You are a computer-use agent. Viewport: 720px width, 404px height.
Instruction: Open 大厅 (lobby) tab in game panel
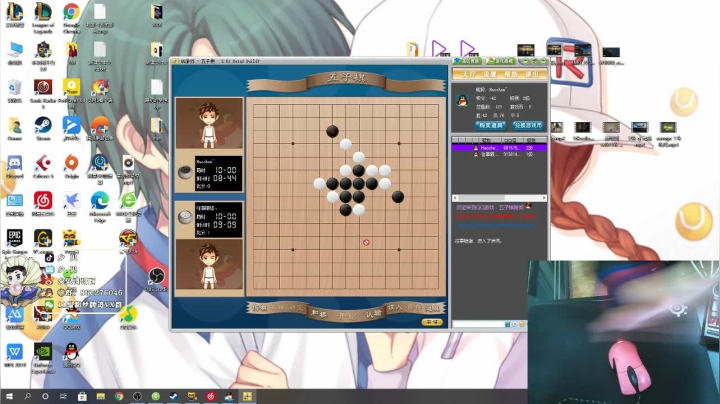[x=469, y=74]
